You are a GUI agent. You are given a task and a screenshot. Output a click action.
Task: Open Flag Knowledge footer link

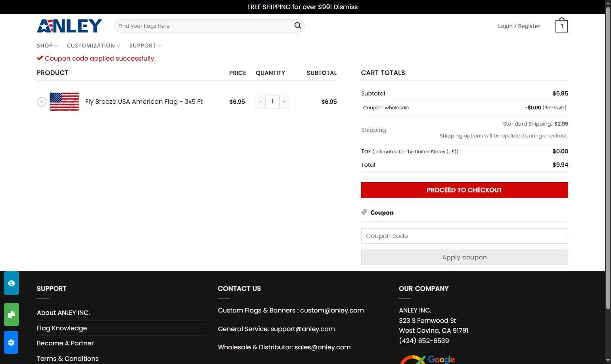click(62, 328)
